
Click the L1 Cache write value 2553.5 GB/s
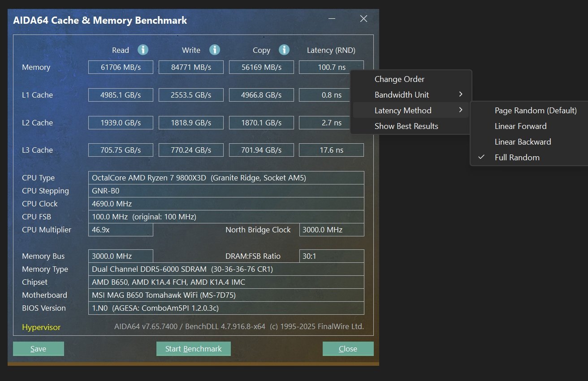[191, 95]
